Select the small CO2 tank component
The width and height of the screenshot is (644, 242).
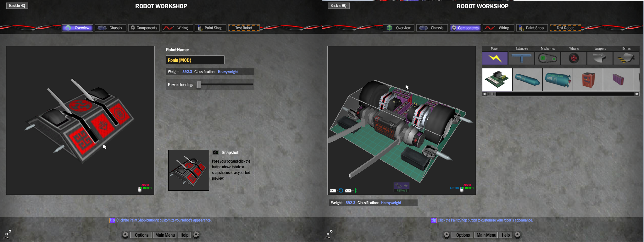[527, 79]
